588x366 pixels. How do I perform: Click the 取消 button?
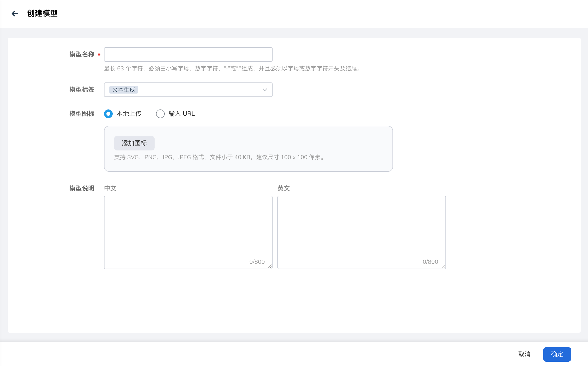tap(524, 354)
